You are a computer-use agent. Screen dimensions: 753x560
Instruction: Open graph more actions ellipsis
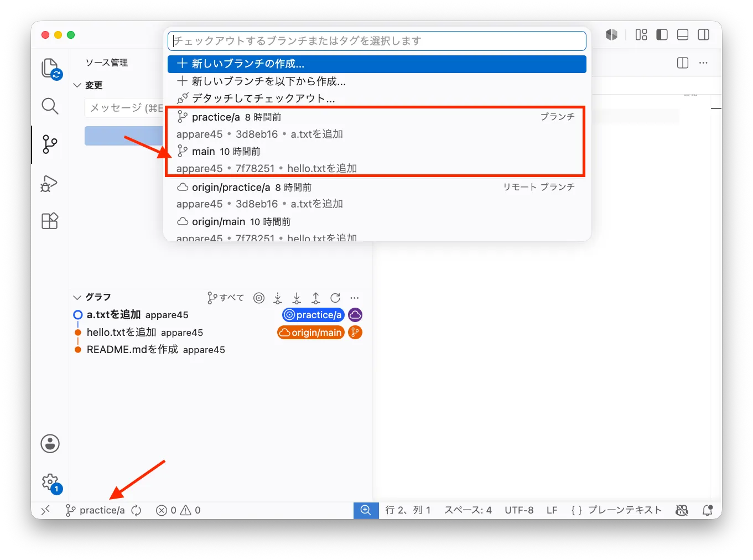pos(355,298)
